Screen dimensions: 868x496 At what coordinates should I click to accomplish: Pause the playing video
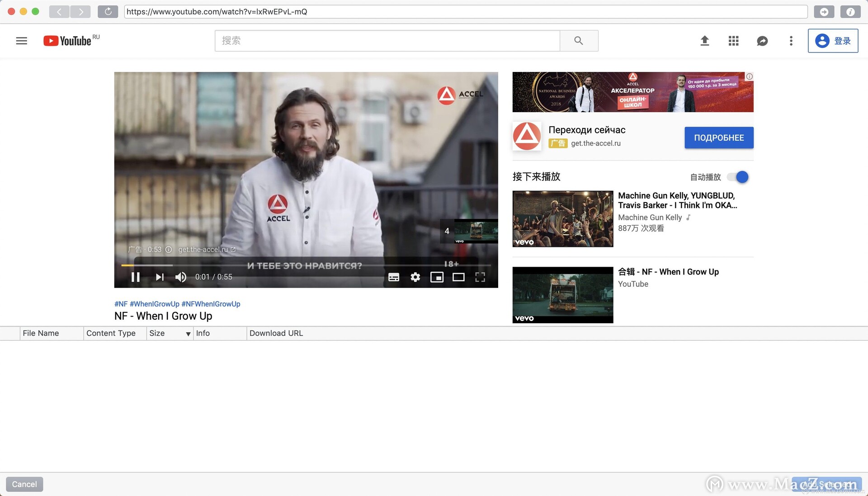click(x=135, y=277)
